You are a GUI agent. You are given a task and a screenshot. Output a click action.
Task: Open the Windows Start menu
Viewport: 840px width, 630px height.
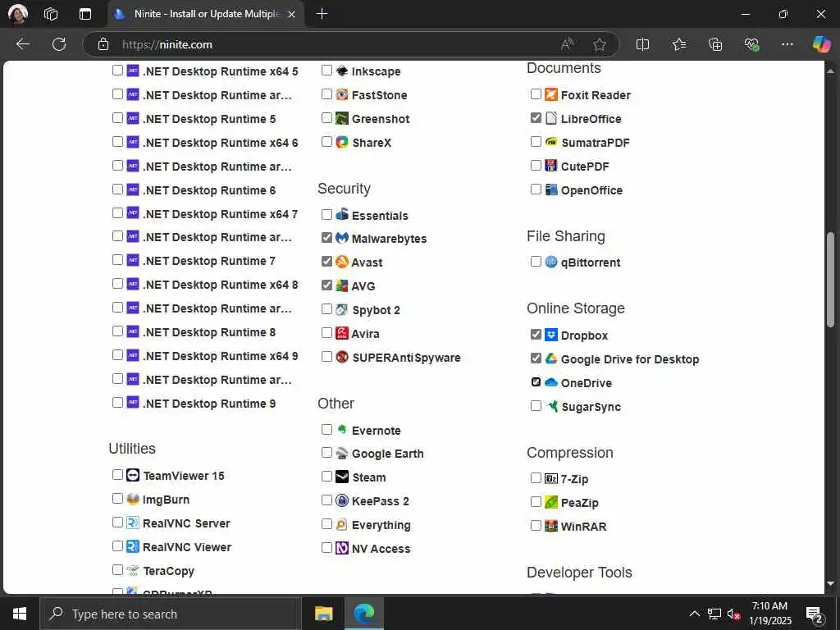tap(20, 614)
